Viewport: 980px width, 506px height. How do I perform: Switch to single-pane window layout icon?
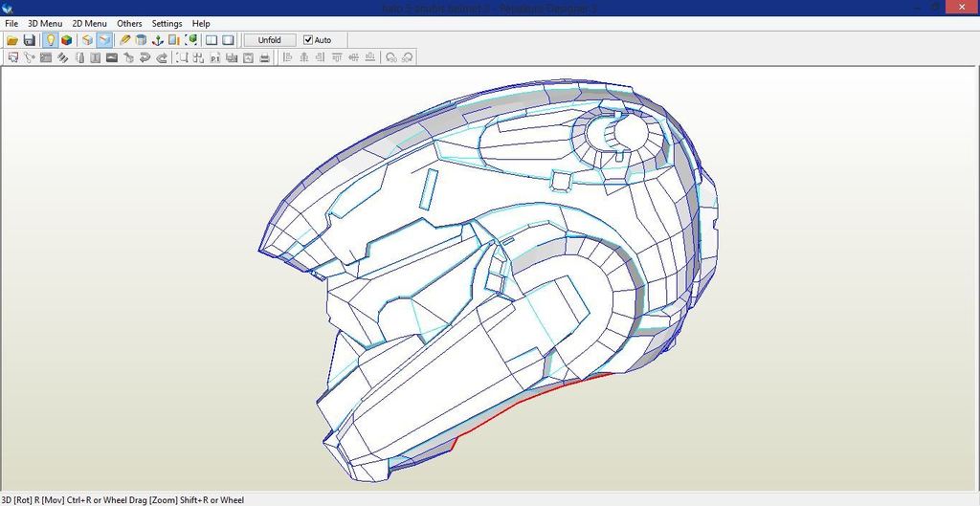click(228, 40)
